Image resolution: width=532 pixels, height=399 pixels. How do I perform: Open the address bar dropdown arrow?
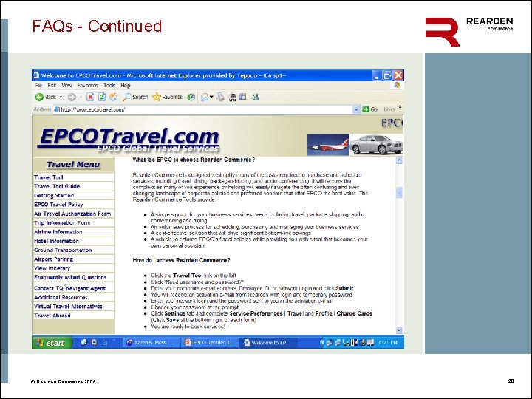click(356, 109)
